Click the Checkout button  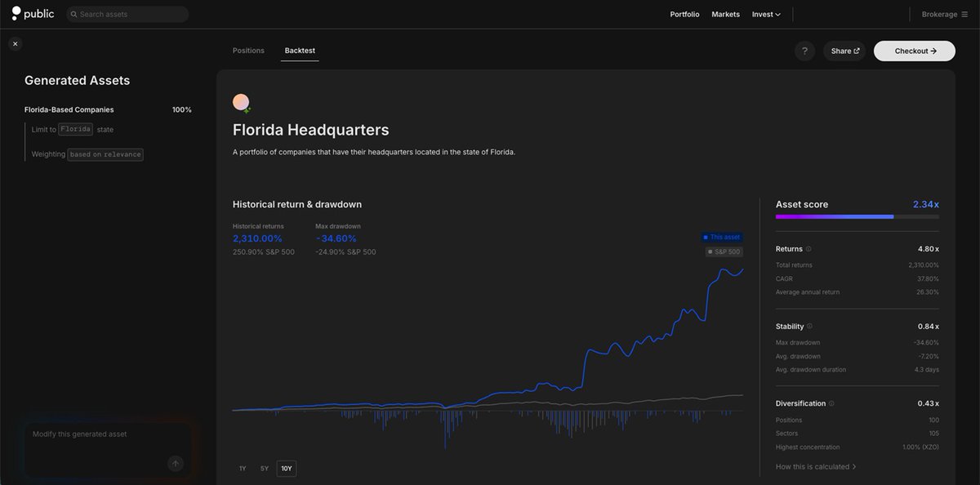915,51
